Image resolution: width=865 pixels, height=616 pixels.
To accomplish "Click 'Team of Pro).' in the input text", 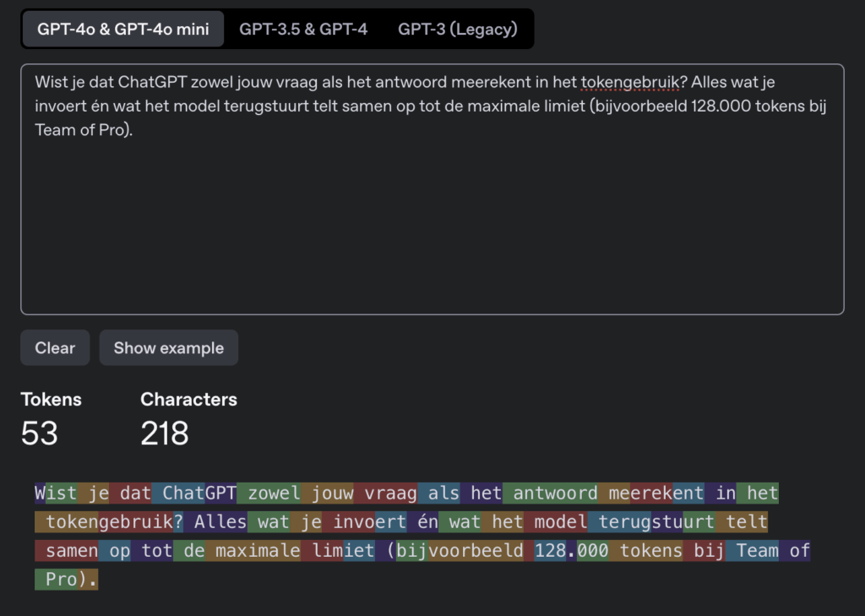I will point(84,130).
